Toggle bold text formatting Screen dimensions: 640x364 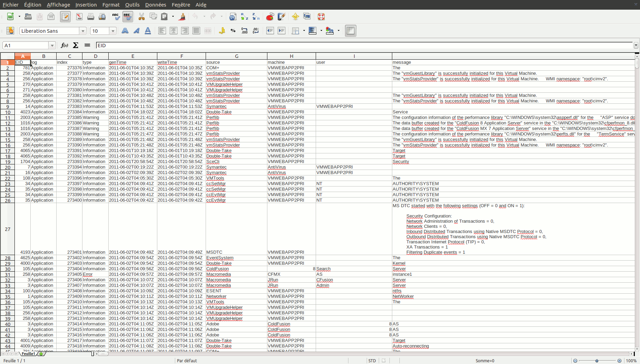click(x=125, y=31)
